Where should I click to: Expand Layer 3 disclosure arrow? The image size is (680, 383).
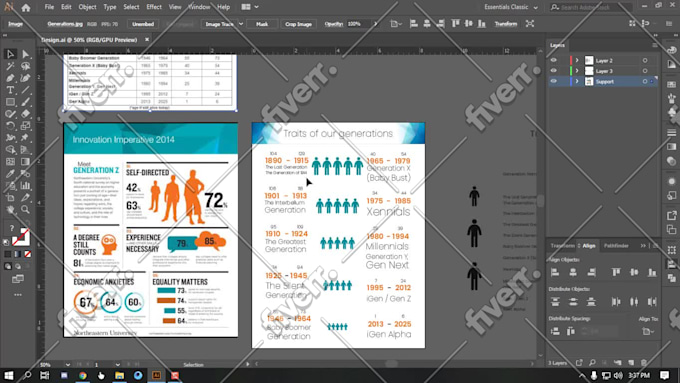[x=577, y=71]
